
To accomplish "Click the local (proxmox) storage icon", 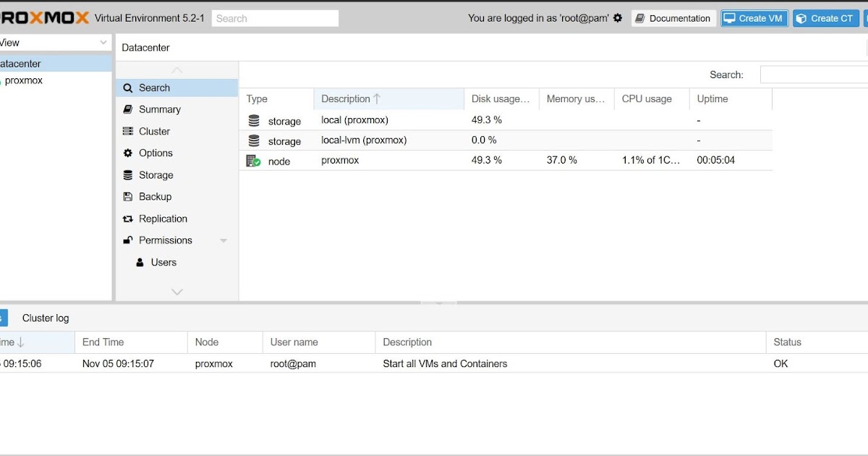I will tap(254, 120).
